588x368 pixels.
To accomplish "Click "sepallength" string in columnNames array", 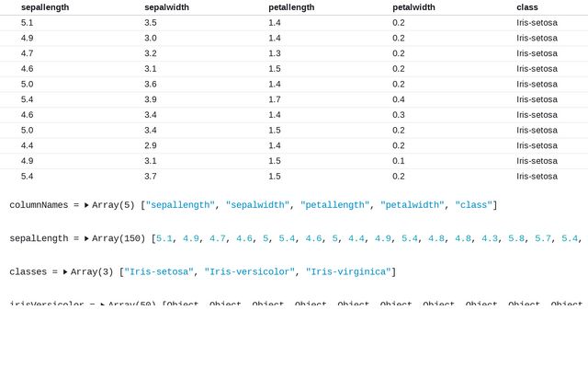I will [181, 205].
